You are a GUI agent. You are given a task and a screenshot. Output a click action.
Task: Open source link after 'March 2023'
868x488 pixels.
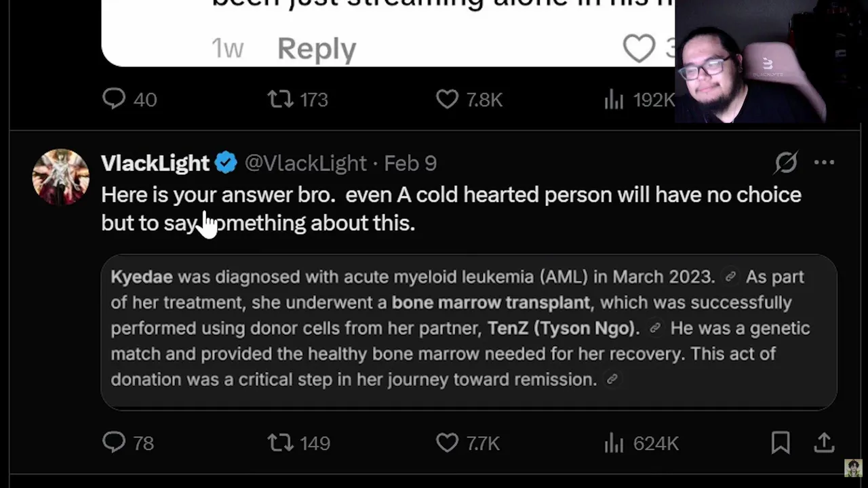click(x=730, y=277)
